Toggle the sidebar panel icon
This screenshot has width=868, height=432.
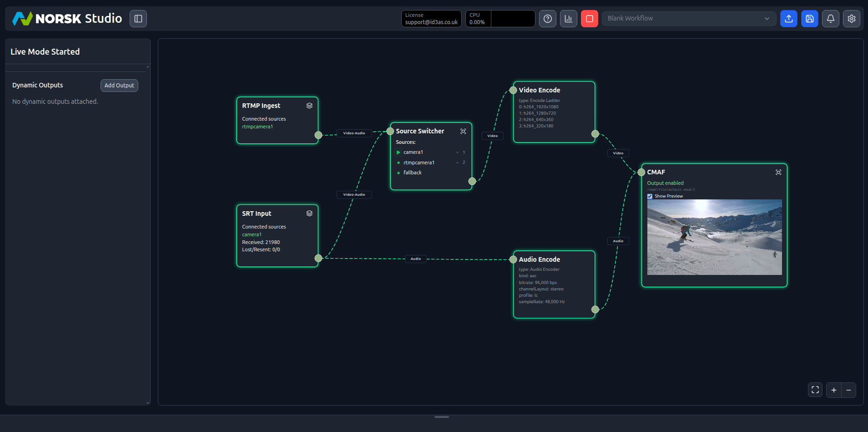[138, 19]
